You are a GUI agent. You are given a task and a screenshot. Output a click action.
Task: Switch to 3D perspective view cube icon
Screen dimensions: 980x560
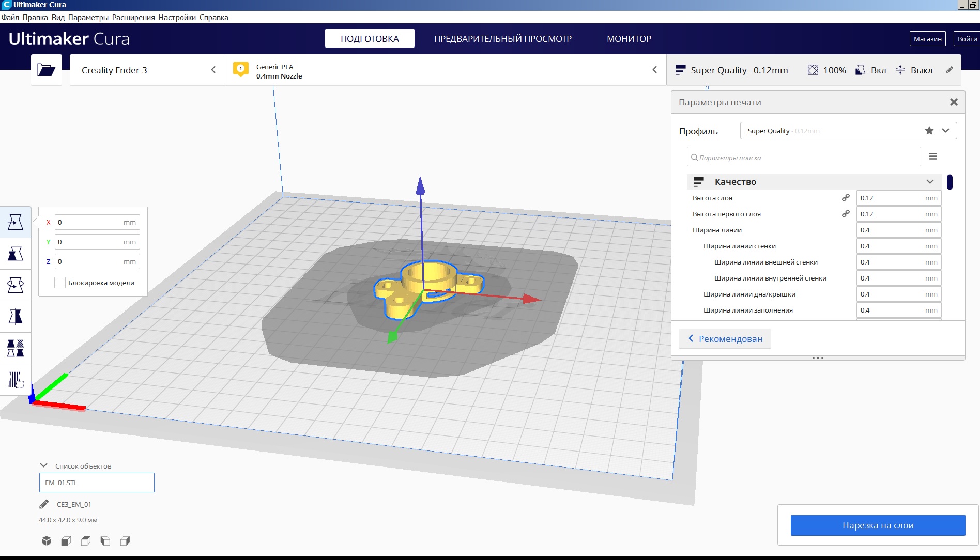click(47, 541)
